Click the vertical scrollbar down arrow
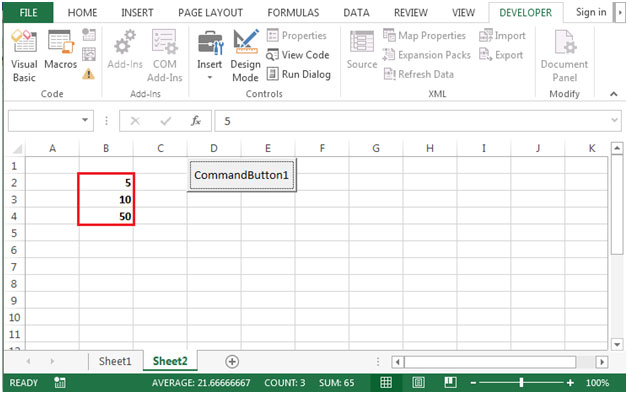This screenshot has height=394, width=628. [x=617, y=344]
